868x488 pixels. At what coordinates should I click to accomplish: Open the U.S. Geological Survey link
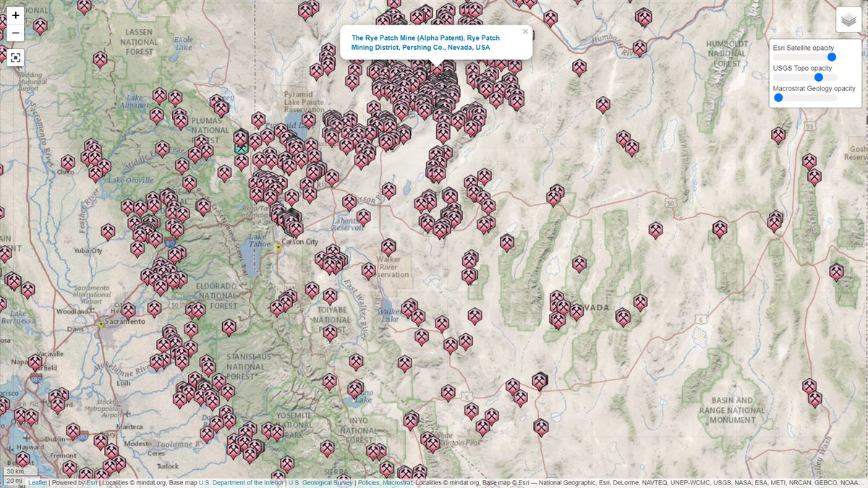click(x=320, y=482)
